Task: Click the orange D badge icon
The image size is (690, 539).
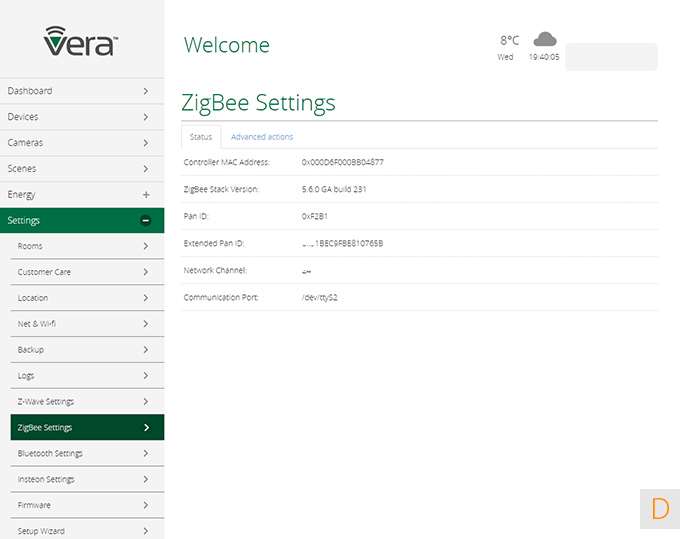Action: [x=660, y=508]
